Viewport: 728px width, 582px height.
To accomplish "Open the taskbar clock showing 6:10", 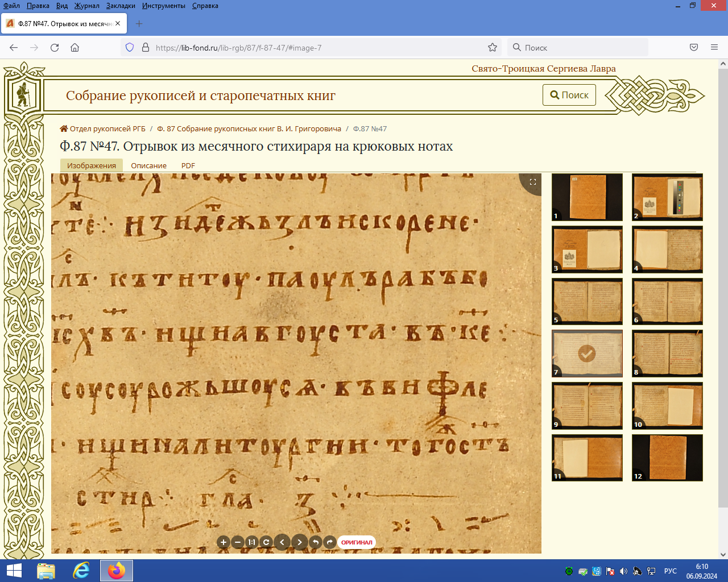I will tap(702, 571).
